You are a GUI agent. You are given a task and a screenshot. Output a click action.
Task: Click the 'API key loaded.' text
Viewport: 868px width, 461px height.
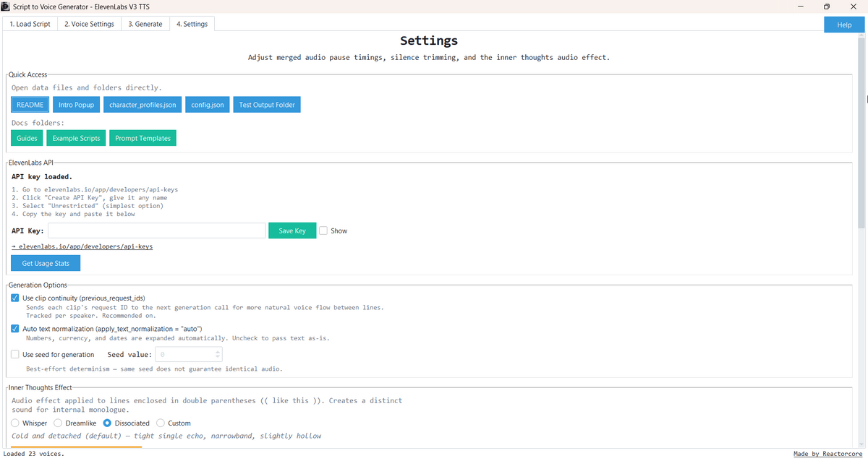42,176
